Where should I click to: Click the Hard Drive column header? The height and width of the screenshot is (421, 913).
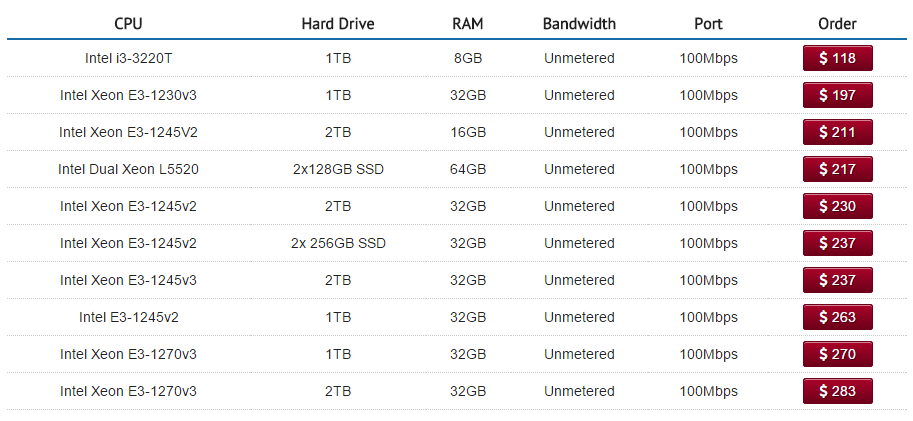[338, 24]
